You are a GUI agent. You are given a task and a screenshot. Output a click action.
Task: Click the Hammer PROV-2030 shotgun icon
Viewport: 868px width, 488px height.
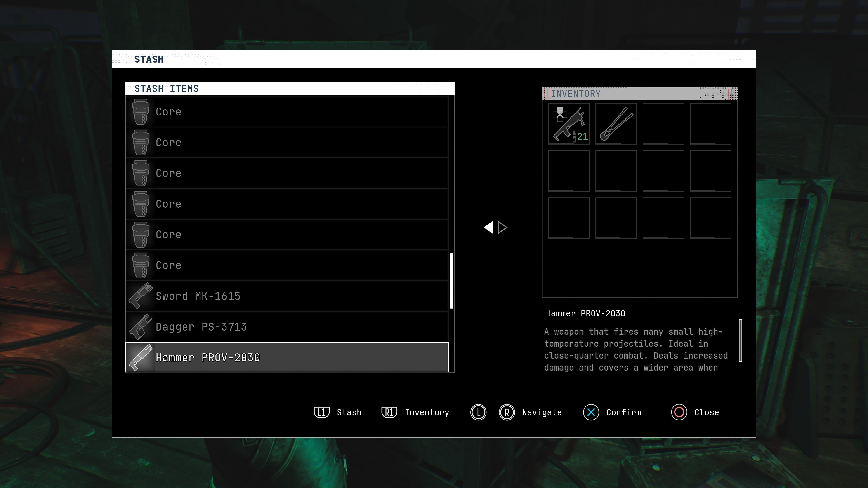coord(140,357)
